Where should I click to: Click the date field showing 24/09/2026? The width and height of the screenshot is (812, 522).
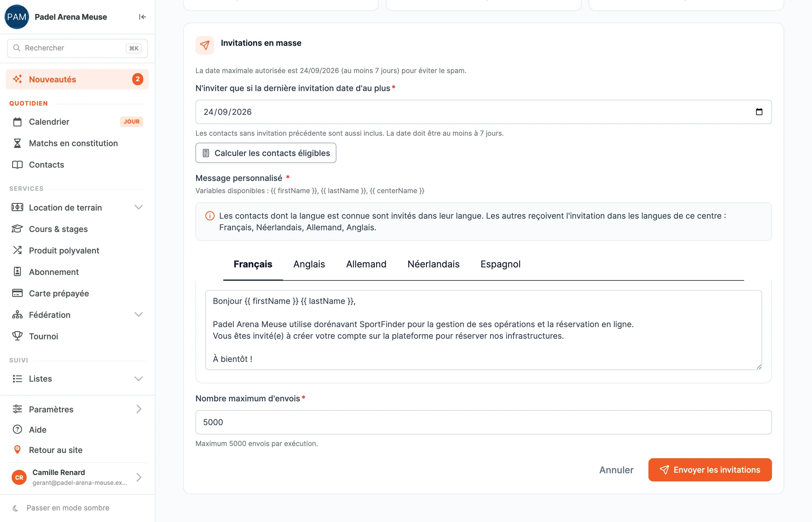coord(484,112)
